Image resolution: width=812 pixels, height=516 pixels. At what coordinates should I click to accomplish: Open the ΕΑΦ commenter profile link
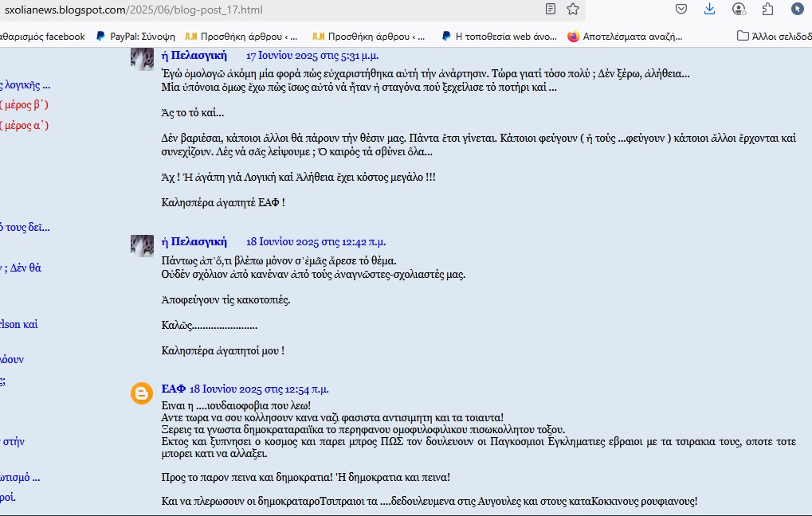pos(174,389)
